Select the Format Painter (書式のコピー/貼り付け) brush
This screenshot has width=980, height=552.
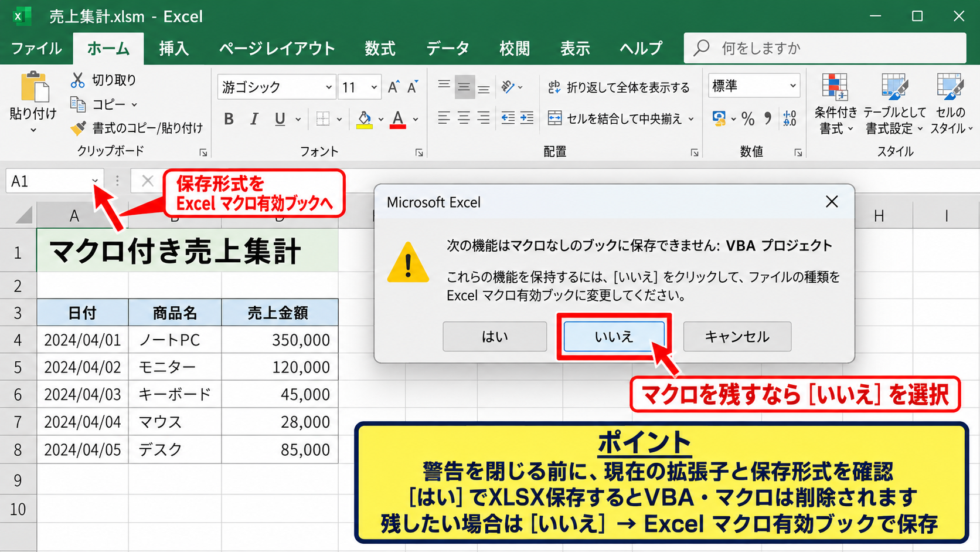(77, 128)
